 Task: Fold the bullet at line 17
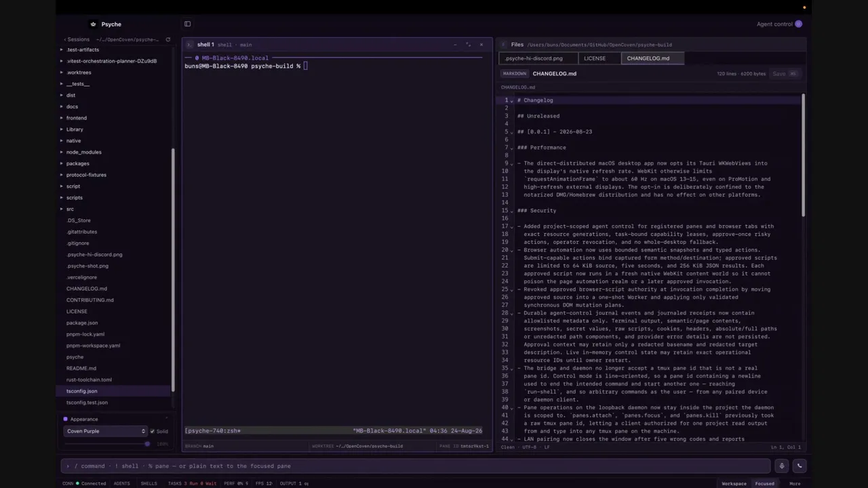512,226
